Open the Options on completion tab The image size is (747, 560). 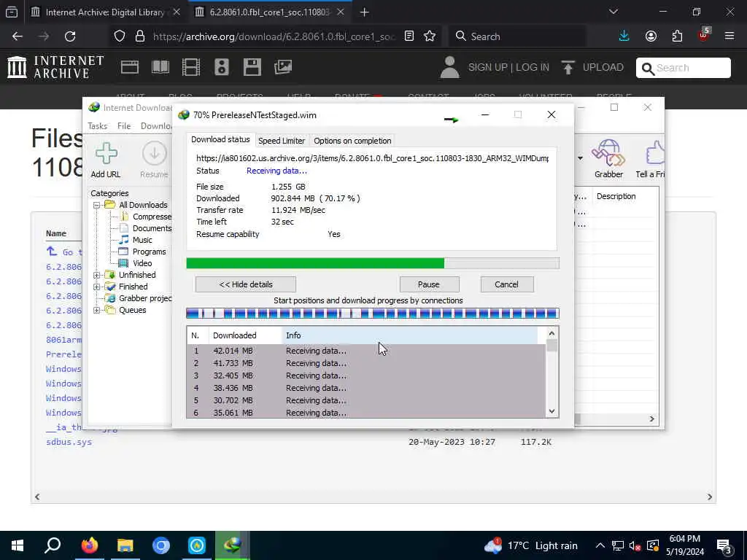[352, 141]
